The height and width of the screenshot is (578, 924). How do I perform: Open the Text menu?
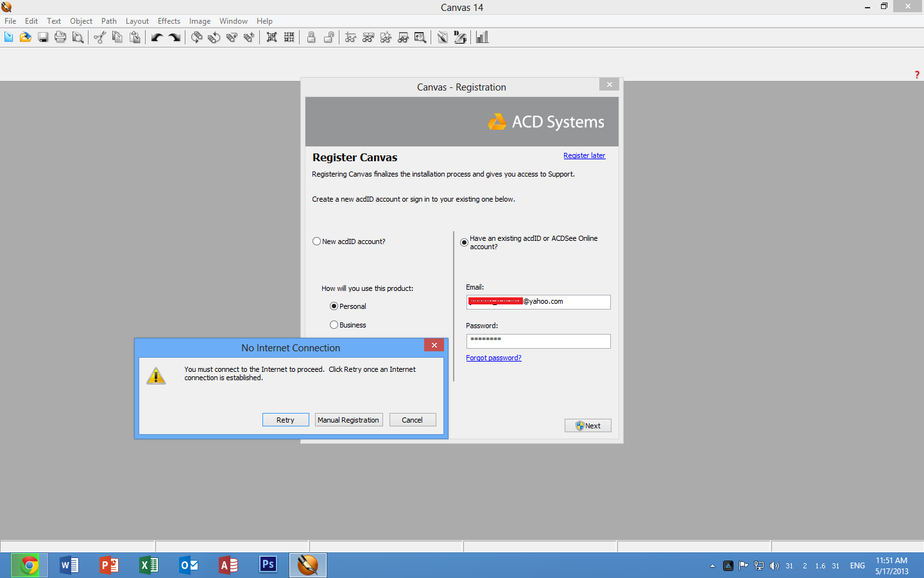tap(54, 21)
